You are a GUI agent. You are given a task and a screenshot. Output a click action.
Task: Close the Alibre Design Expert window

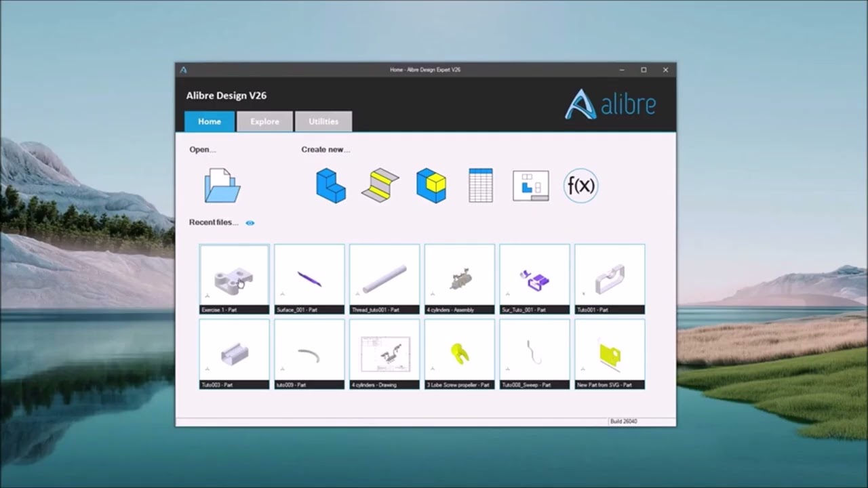(665, 69)
